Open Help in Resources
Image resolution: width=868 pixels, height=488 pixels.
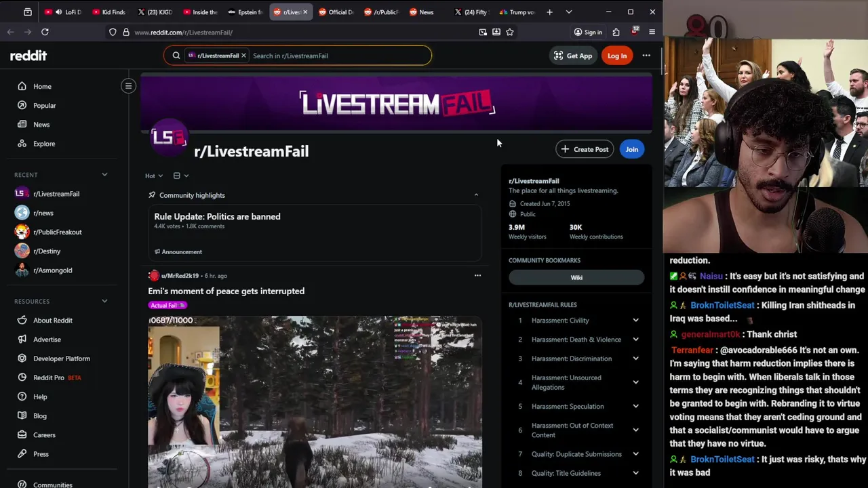coord(40,396)
